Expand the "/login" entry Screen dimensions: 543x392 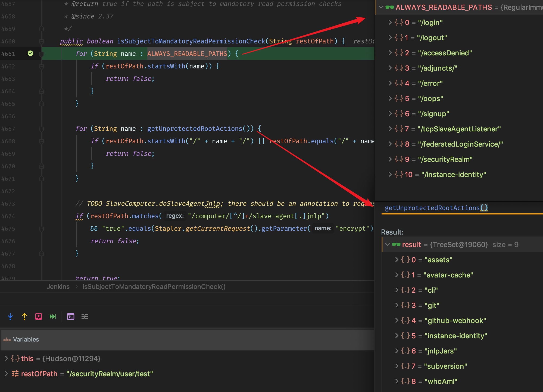tap(390, 22)
